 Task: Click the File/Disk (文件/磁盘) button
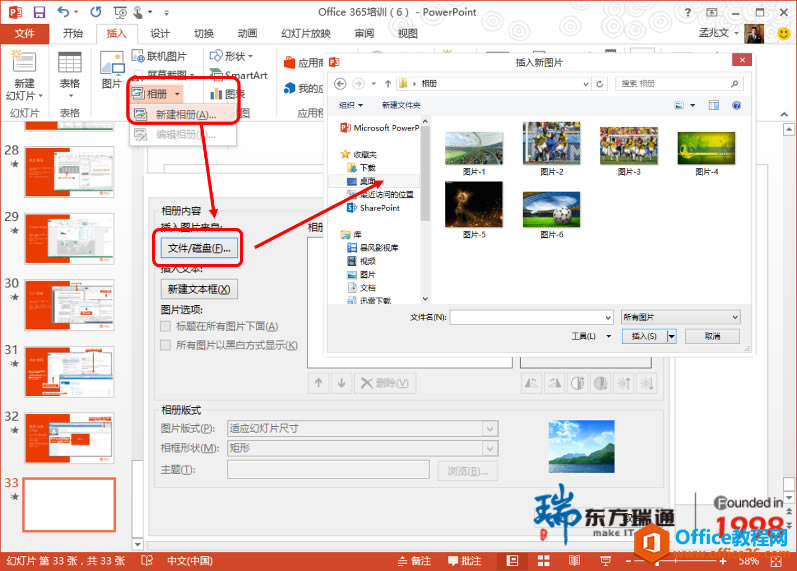(199, 248)
